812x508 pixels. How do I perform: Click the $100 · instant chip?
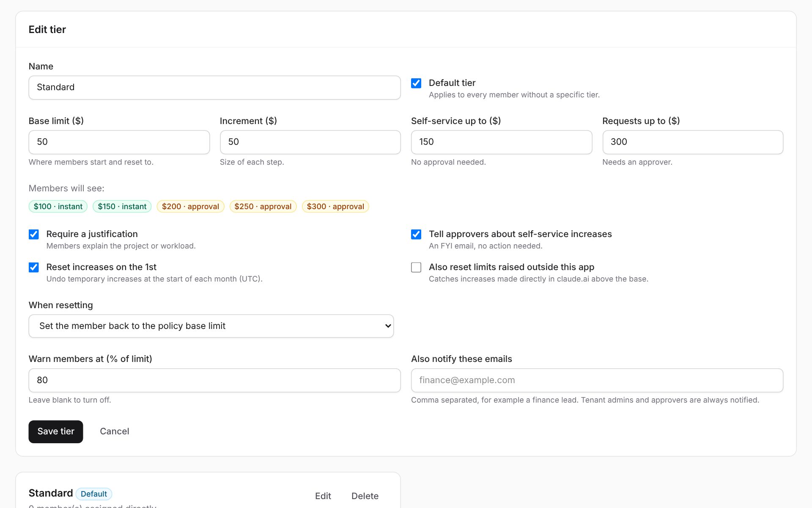[x=58, y=207]
